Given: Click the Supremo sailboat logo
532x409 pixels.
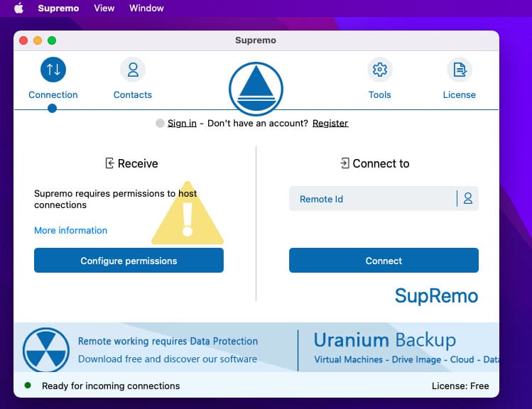Looking at the screenshot, I should tap(256, 89).
